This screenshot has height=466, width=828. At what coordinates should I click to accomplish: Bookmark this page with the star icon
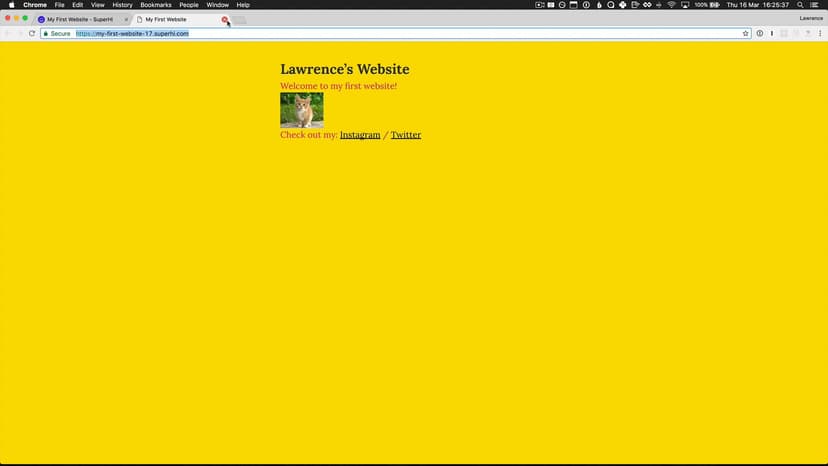point(746,33)
